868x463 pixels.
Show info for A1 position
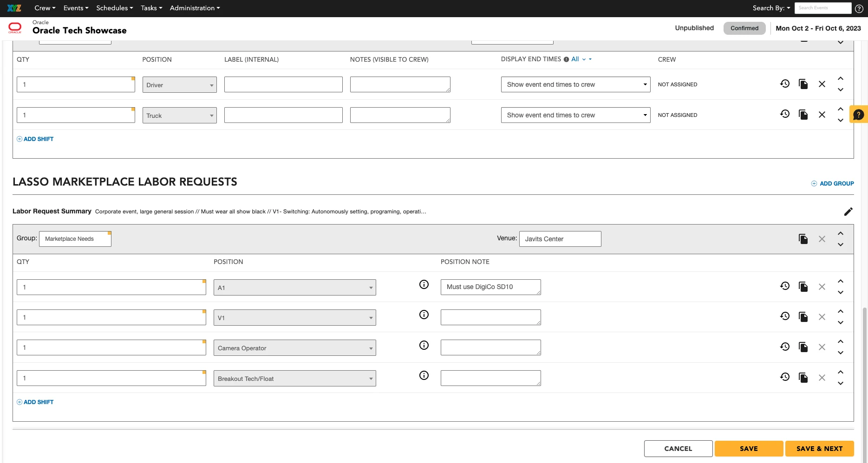(x=424, y=284)
